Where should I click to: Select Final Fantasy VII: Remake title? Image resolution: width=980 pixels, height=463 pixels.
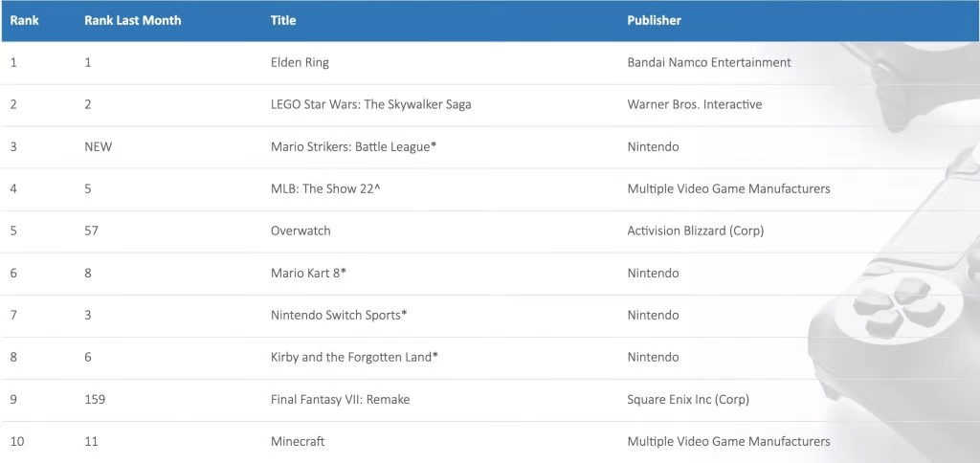(x=340, y=399)
